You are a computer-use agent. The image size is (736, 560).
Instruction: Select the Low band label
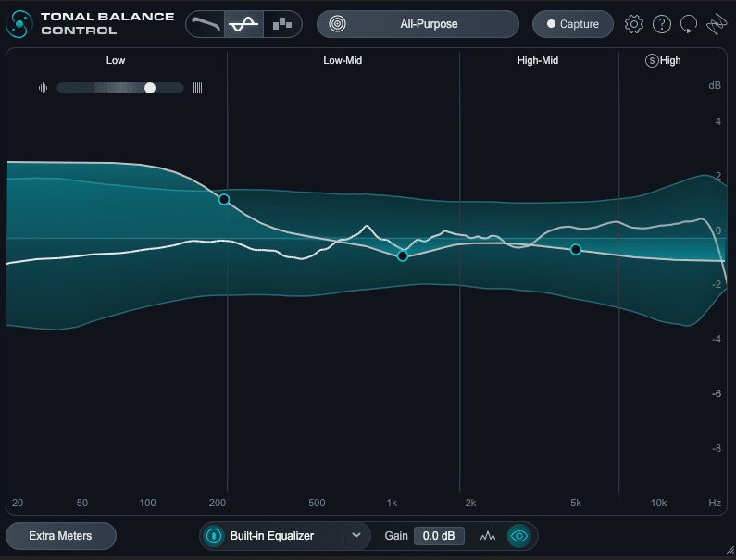tap(116, 60)
